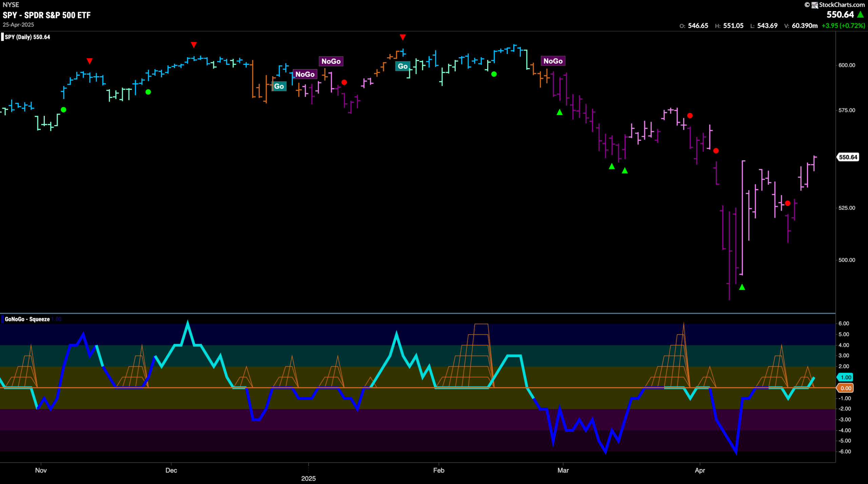The height and width of the screenshot is (484, 868).
Task: Click the current price tag 550.64 on axis
Action: point(848,157)
